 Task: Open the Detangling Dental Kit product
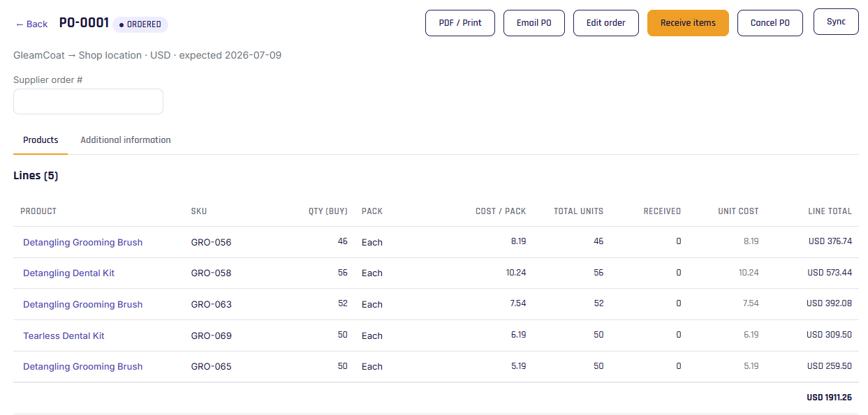[68, 273]
